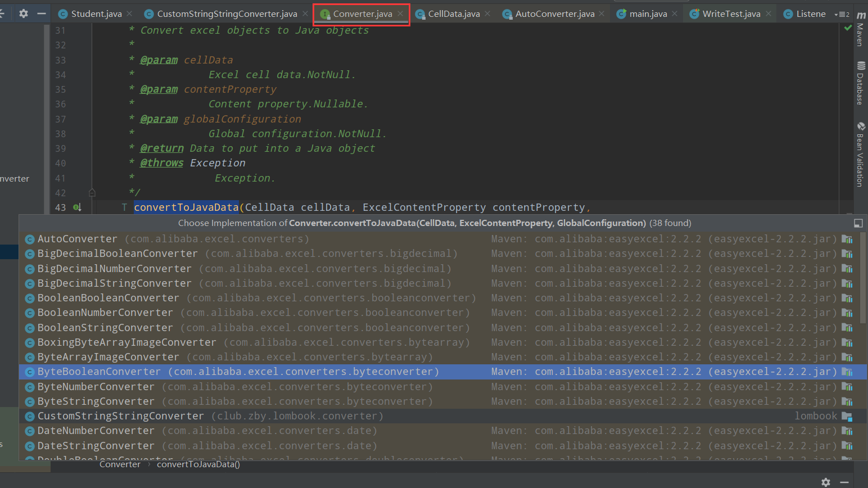868x488 pixels.
Task: Hide the project tool window
Action: pyautogui.click(x=42, y=13)
